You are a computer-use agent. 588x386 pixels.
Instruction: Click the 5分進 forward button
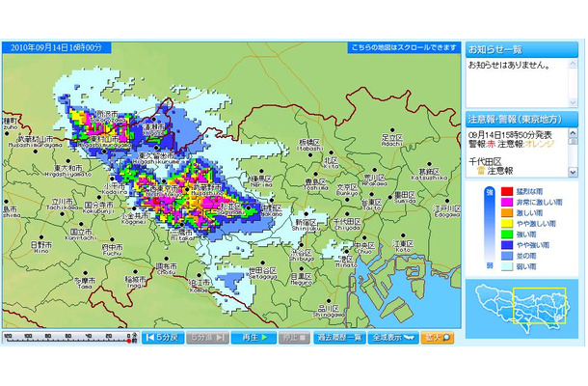pos(207,338)
